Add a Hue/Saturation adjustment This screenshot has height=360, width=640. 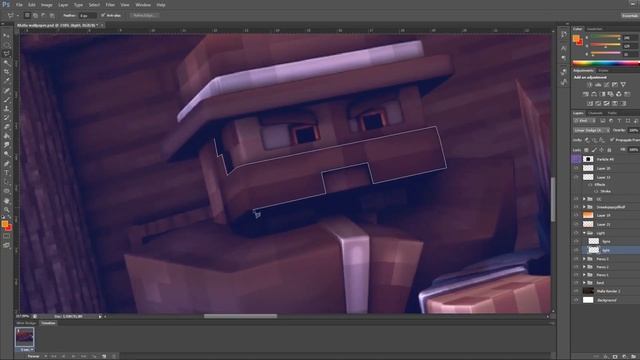pyautogui.click(x=586, y=94)
